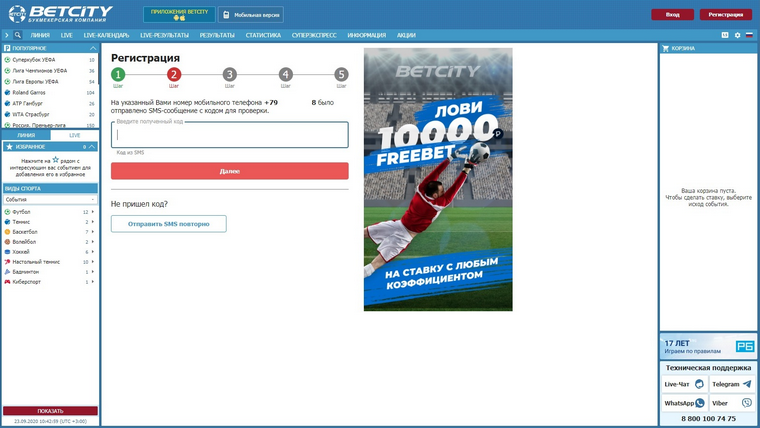Open the Линия menu
Viewport: 760px width, 428px height.
click(40, 35)
